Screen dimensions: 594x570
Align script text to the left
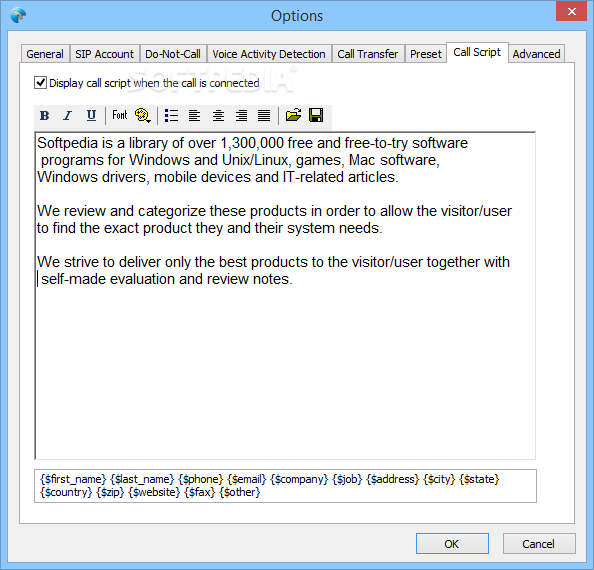click(x=194, y=115)
